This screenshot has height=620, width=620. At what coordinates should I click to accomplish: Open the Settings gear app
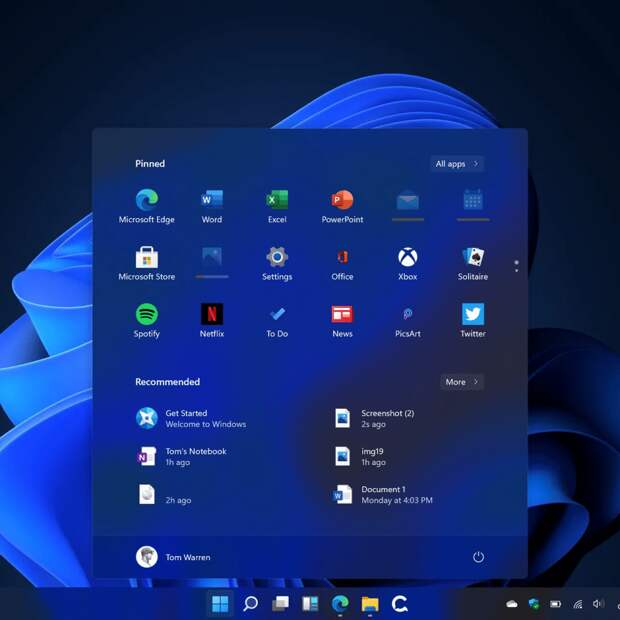tap(277, 263)
